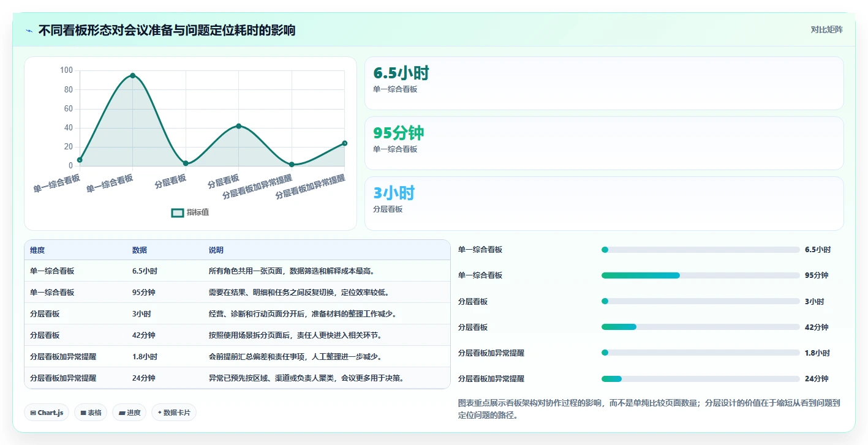
Task: Click the first chart data point near 6.5
Action: [80, 160]
